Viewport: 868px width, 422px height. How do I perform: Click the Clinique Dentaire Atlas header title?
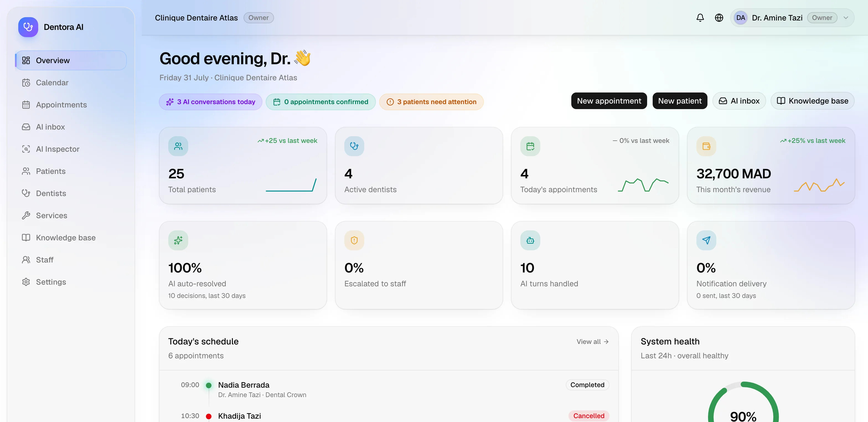coord(196,17)
